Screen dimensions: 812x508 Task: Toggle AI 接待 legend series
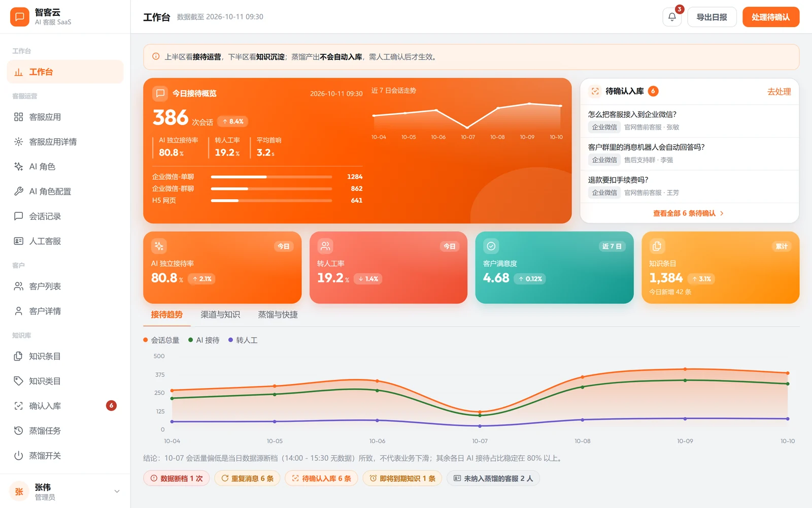[204, 340]
